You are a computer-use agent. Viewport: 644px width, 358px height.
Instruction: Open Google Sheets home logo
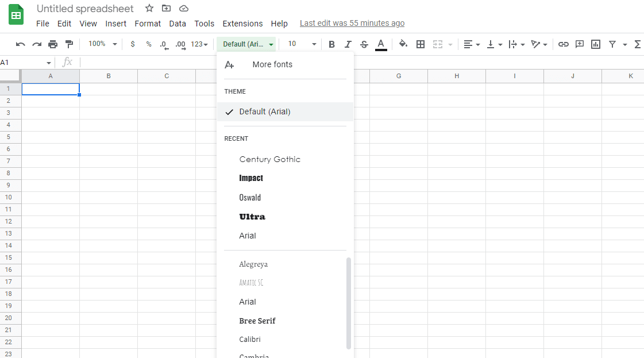coord(16,14)
